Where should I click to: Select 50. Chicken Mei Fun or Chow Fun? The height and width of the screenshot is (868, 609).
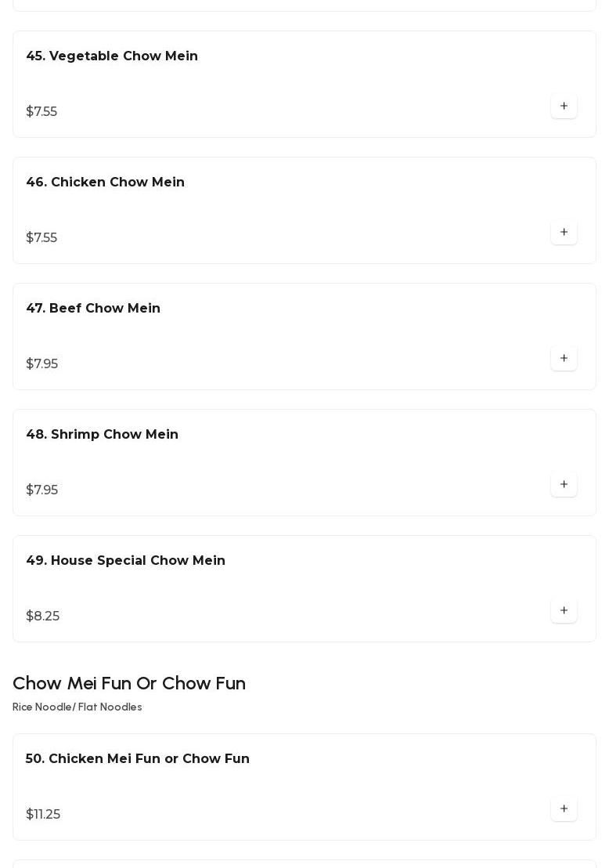tap(138, 759)
